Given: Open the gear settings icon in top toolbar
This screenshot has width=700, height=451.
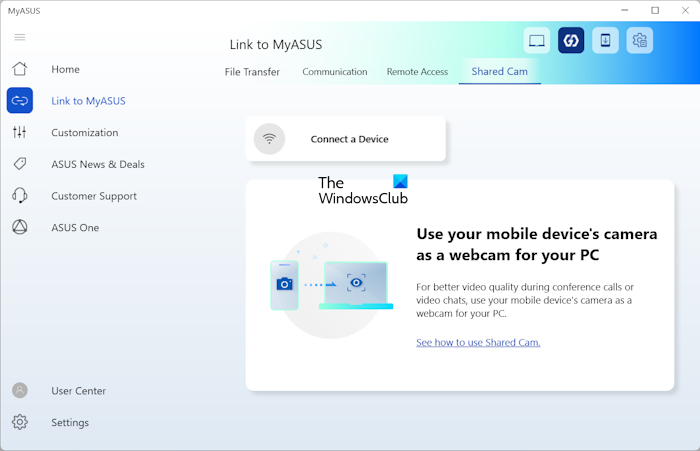Looking at the screenshot, I should click(639, 41).
